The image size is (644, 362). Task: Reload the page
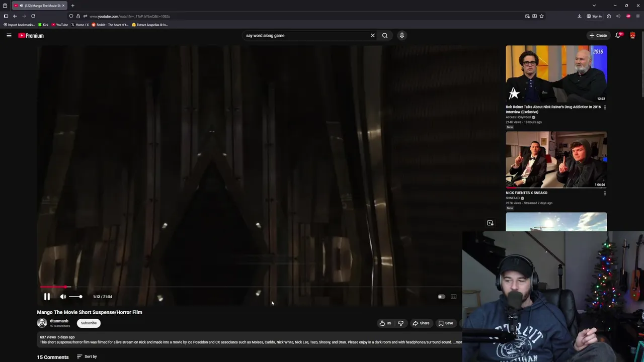click(x=33, y=16)
